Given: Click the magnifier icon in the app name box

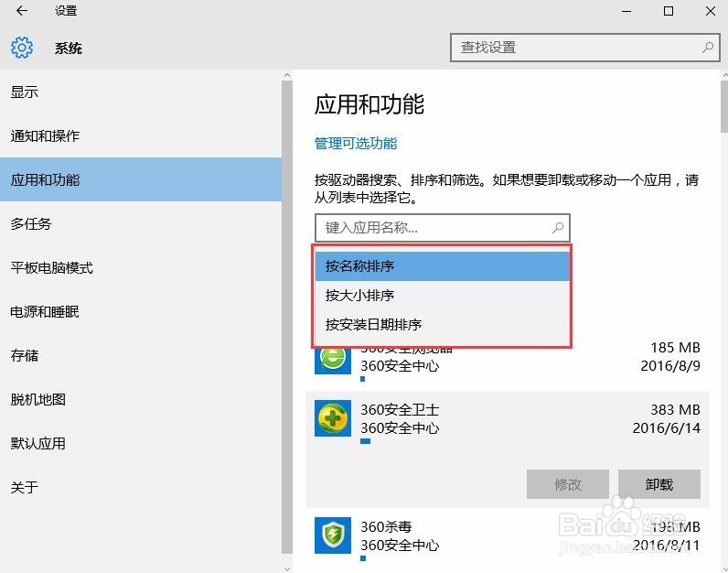Looking at the screenshot, I should [x=558, y=227].
